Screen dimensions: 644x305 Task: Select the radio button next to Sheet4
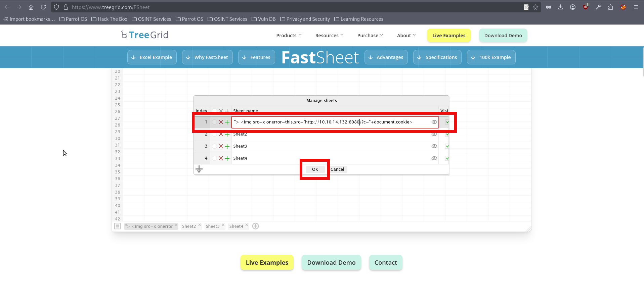tap(214, 158)
